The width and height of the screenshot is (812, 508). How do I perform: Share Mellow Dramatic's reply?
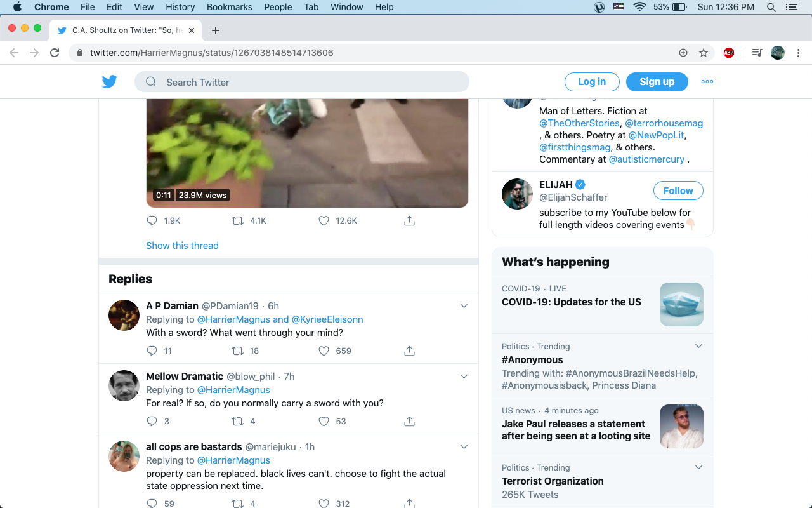point(409,421)
